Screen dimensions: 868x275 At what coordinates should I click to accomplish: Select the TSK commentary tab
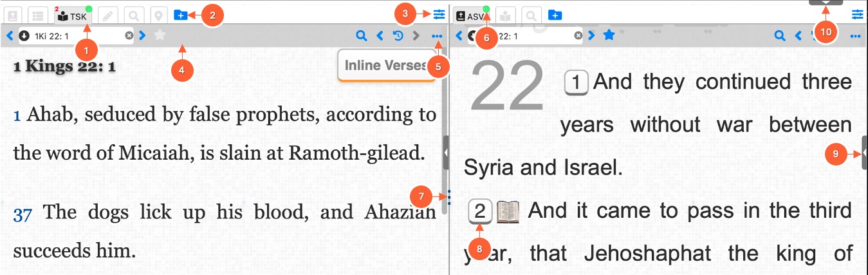coord(72,14)
